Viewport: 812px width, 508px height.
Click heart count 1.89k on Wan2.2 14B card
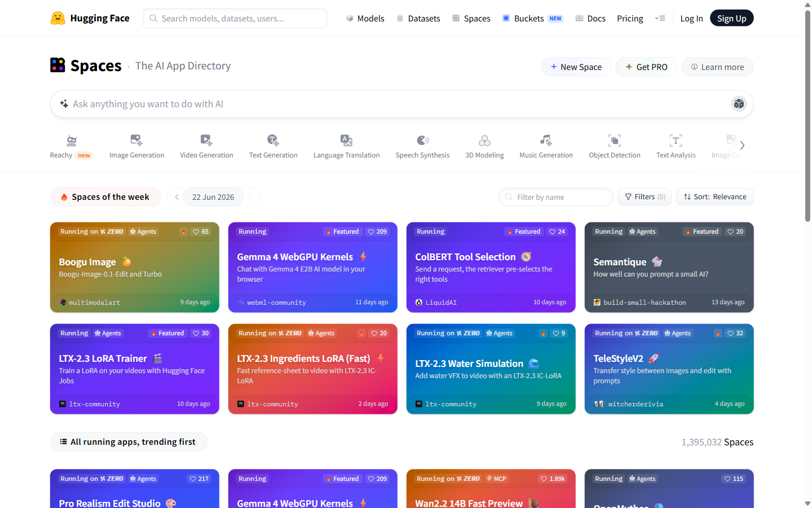553,479
